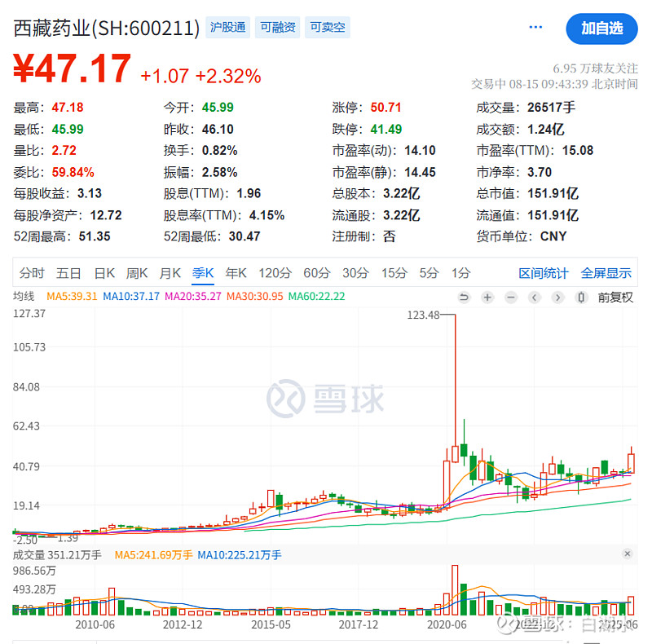The height and width of the screenshot is (644, 652).
Task: Move chart right with the right chevron
Action: point(557,297)
